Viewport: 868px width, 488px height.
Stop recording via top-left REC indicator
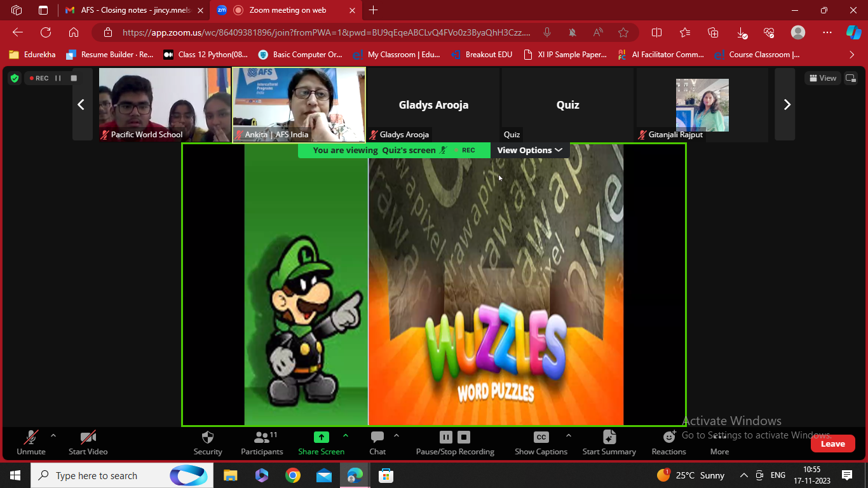(x=74, y=78)
